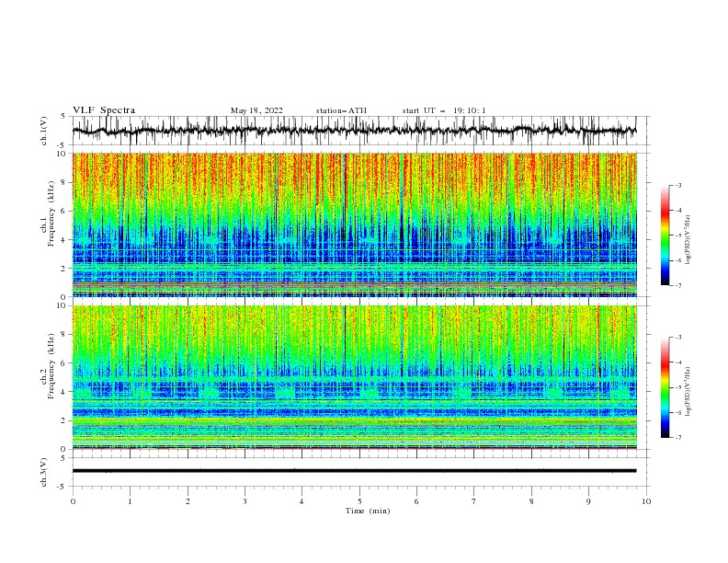
Task: Click time axis tick label "9"
Action: point(588,501)
